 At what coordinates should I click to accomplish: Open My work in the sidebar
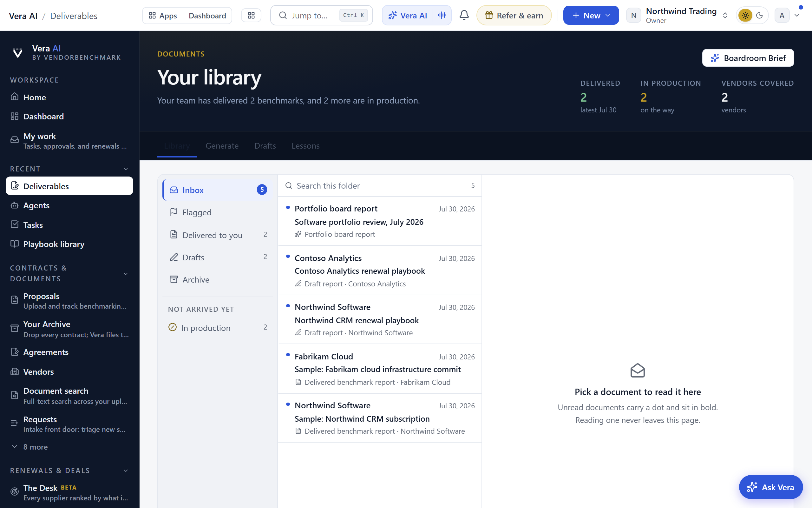tap(69, 141)
